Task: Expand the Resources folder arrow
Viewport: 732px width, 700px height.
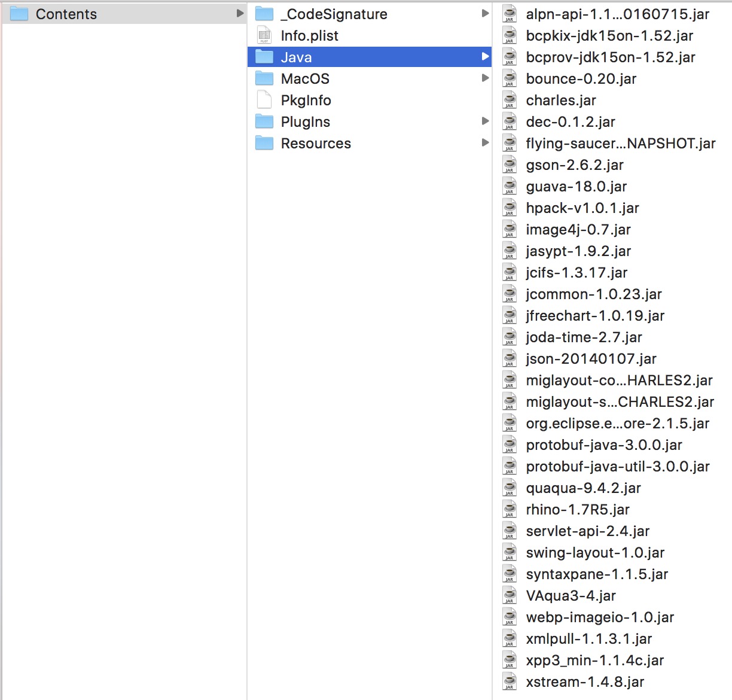Action: (x=485, y=142)
